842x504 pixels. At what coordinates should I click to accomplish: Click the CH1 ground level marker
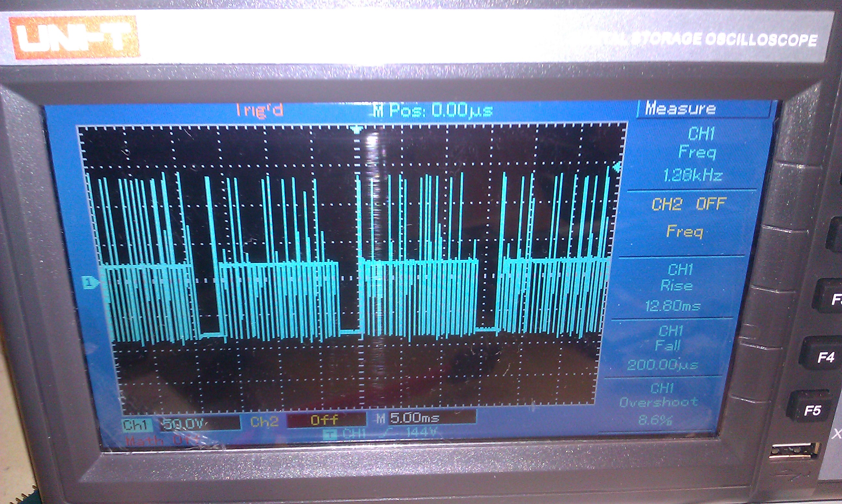tap(89, 283)
